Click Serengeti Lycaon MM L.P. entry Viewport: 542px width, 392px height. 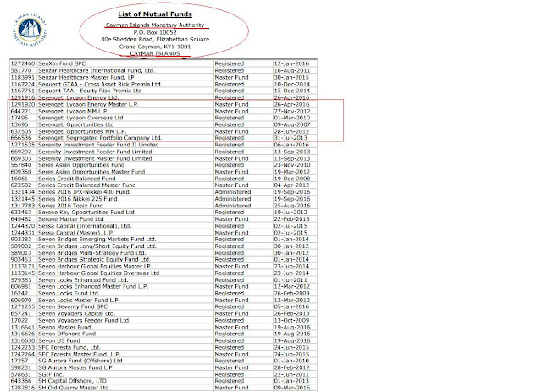coord(73,111)
